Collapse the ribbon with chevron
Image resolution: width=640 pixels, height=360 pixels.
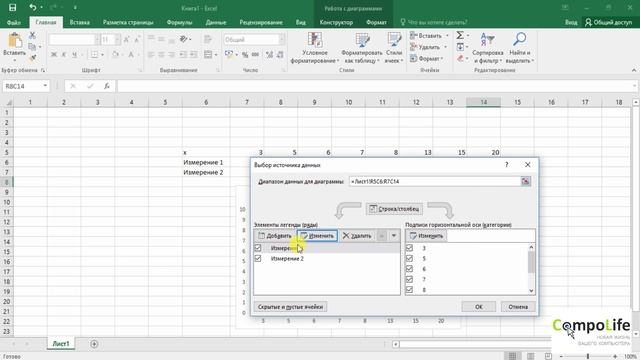[x=634, y=70]
